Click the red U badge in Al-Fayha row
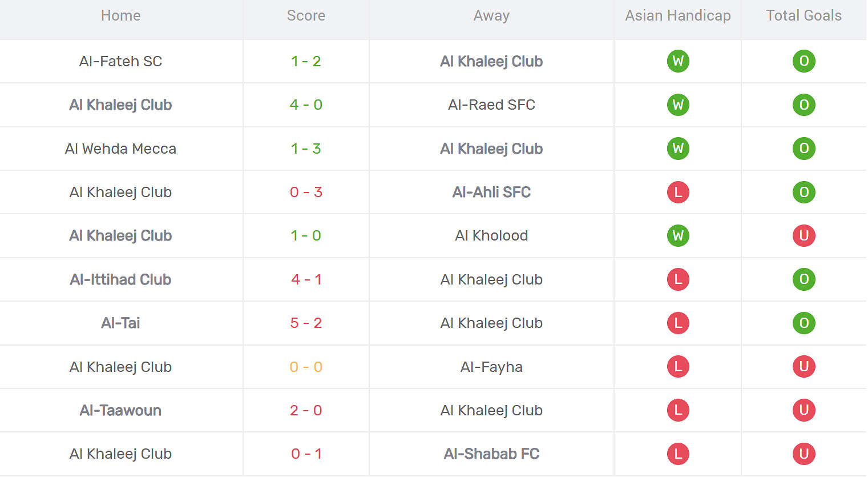Screen dimensions: 868x477 click(x=804, y=367)
